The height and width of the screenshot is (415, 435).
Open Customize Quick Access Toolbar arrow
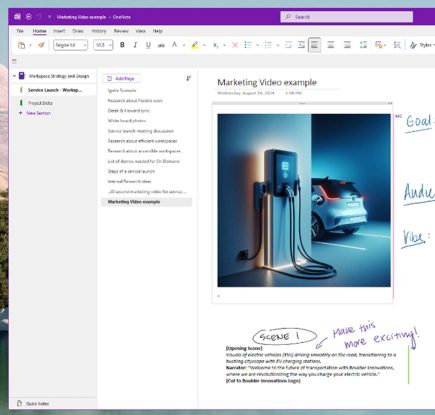[49, 17]
